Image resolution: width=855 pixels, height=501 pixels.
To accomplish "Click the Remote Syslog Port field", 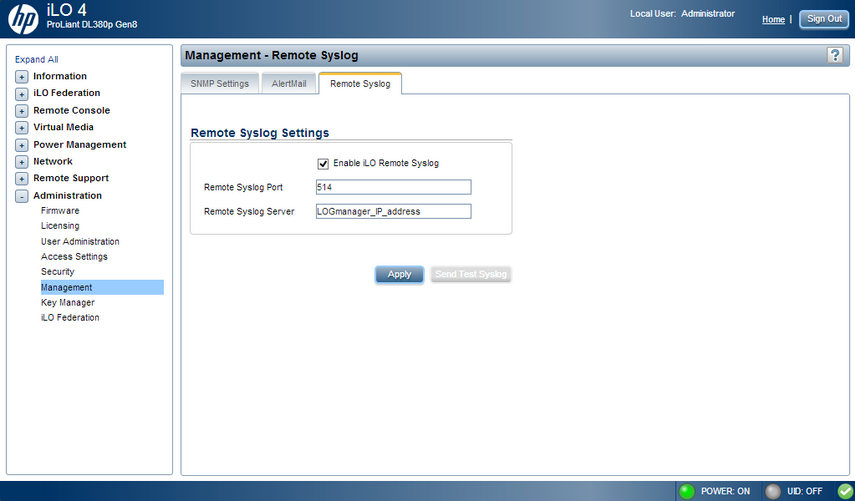I will pyautogui.click(x=392, y=186).
